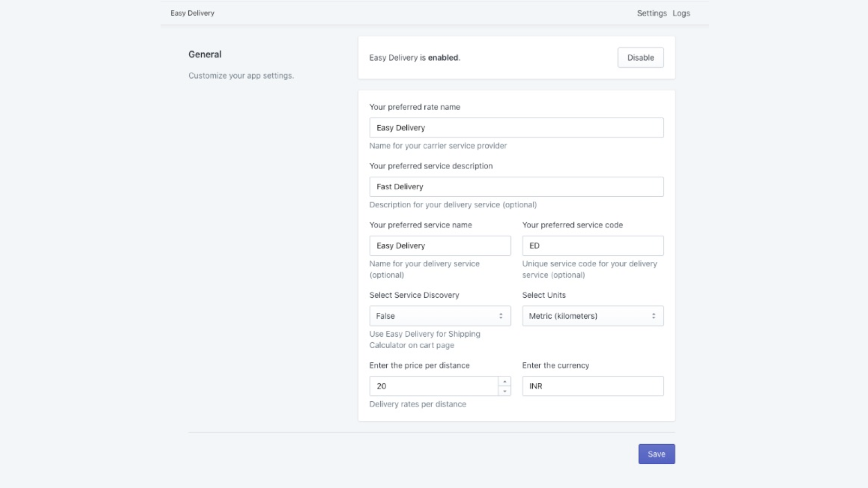This screenshot has width=868, height=488.
Task: Click the preferred service name field
Action: click(x=439, y=245)
